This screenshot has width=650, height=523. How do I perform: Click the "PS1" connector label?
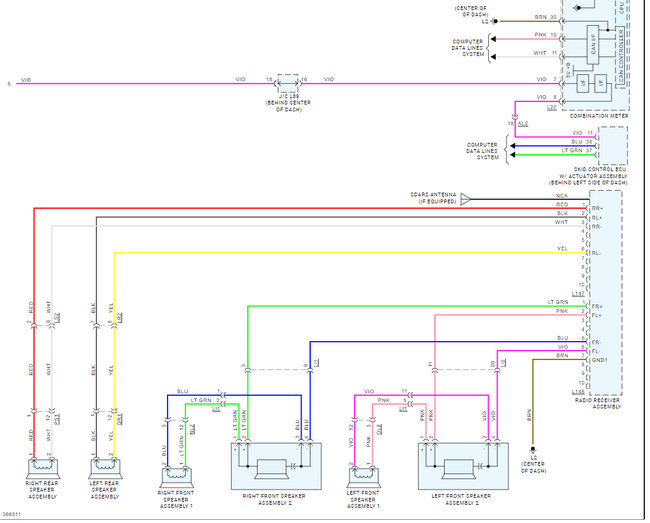57,419
